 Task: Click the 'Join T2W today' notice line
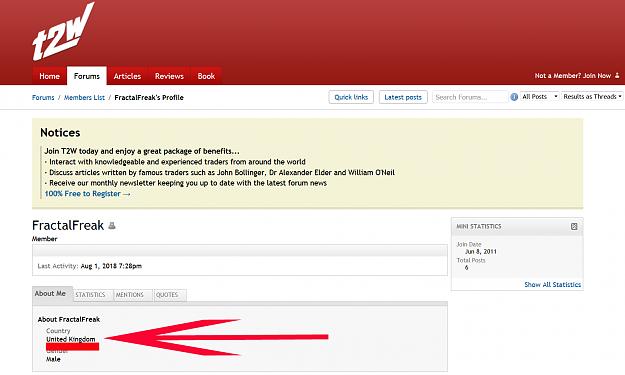142,151
